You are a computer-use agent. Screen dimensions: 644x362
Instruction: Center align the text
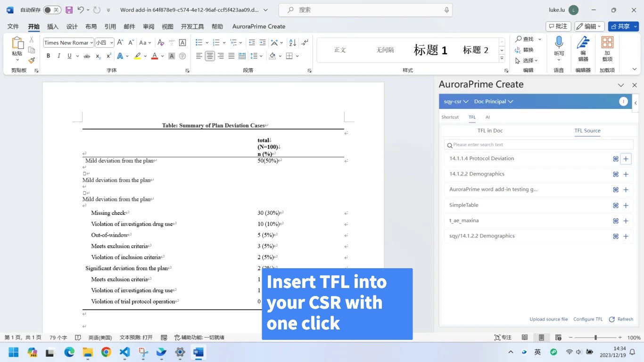click(210, 56)
